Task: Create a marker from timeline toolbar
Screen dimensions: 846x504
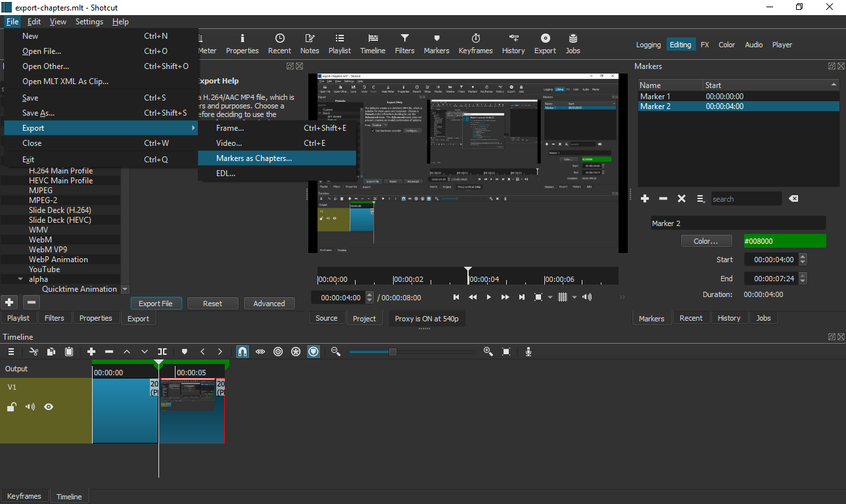Action: pyautogui.click(x=185, y=352)
